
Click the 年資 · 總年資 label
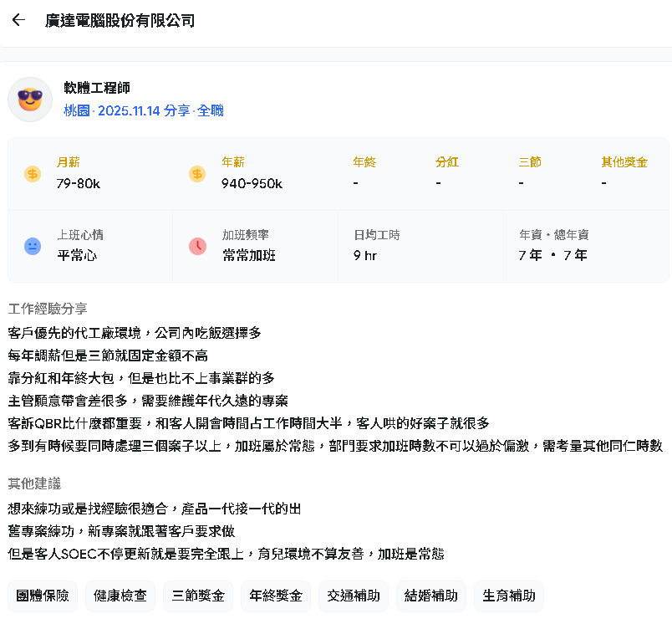[553, 235]
